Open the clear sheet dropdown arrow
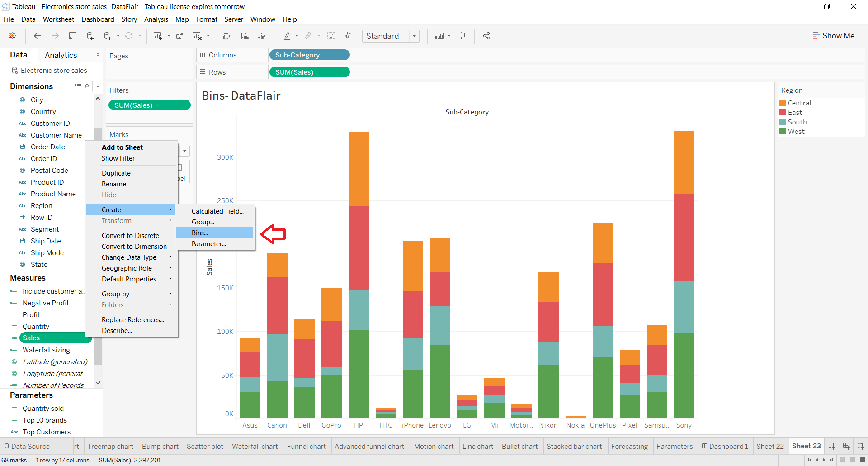The height and width of the screenshot is (466, 868). click(208, 36)
